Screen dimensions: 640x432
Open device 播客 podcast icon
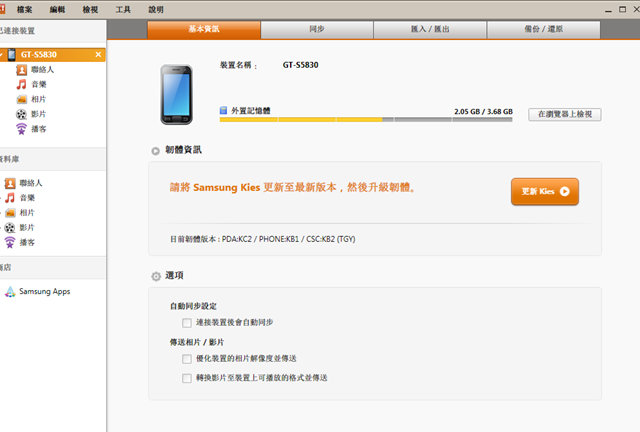21,129
